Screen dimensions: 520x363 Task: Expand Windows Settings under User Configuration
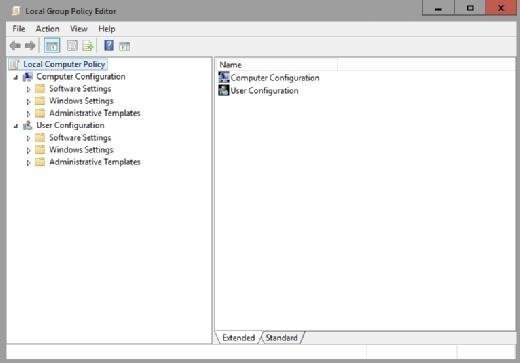click(28, 150)
